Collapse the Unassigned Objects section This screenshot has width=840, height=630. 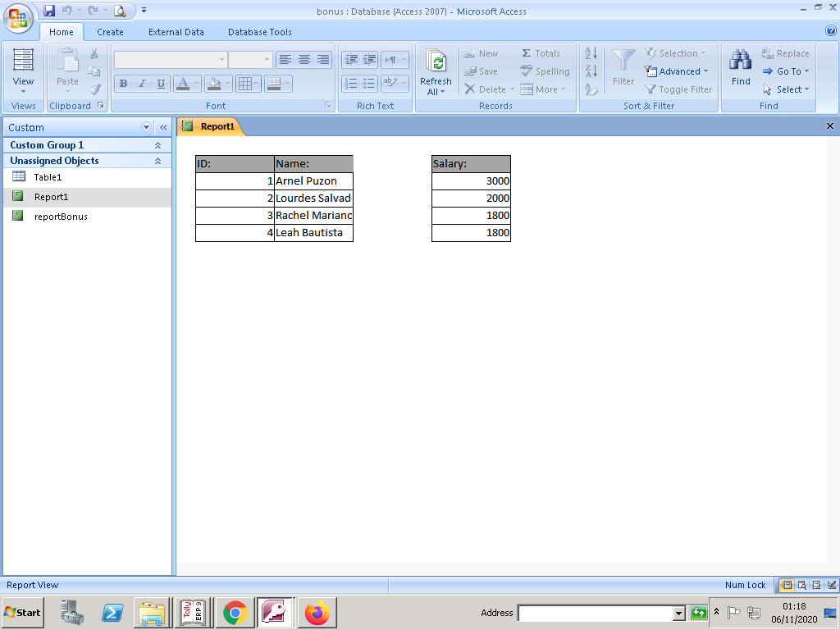(x=158, y=161)
